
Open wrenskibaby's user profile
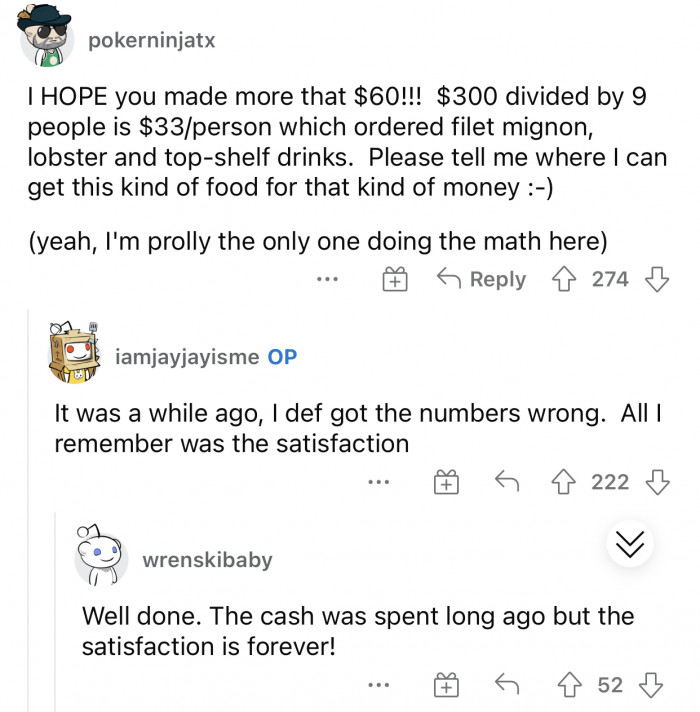207,560
